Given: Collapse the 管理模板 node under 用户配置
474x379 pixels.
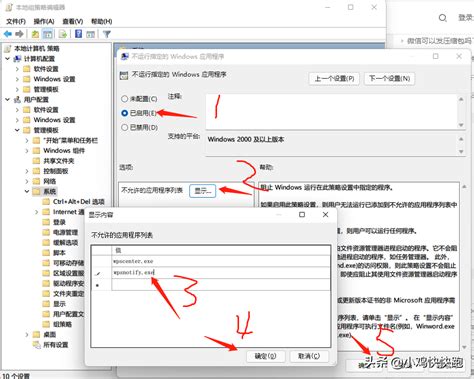Looking at the screenshot, I should click(17, 130).
